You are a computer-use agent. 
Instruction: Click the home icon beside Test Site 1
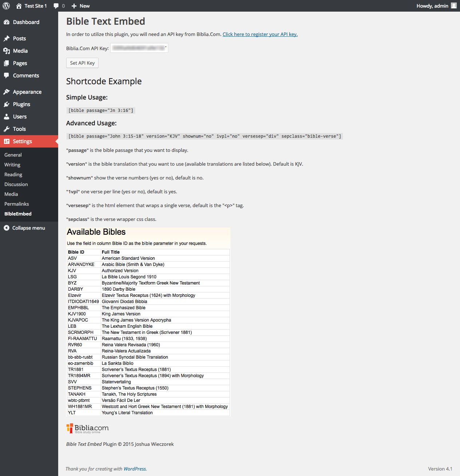point(19,6)
